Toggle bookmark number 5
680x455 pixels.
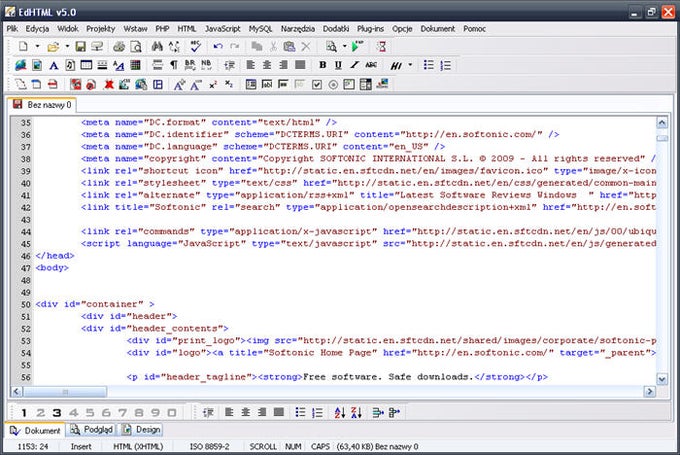pos(90,413)
